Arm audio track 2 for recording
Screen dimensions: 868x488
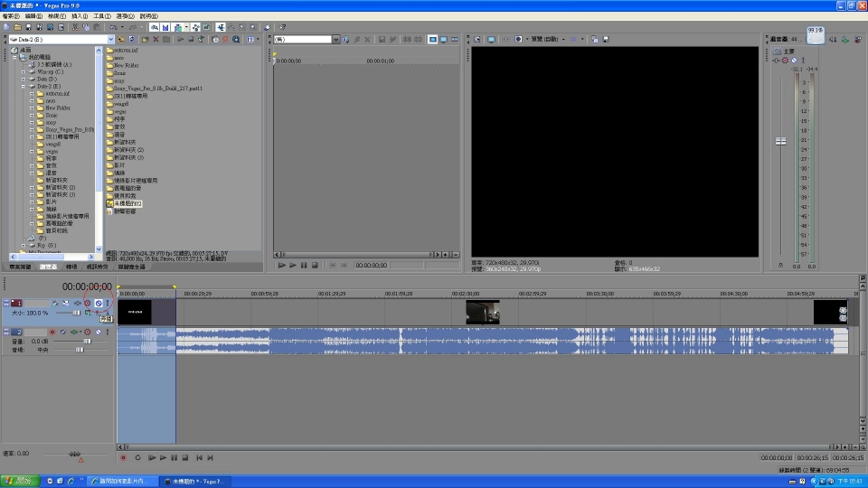[x=52, y=332]
